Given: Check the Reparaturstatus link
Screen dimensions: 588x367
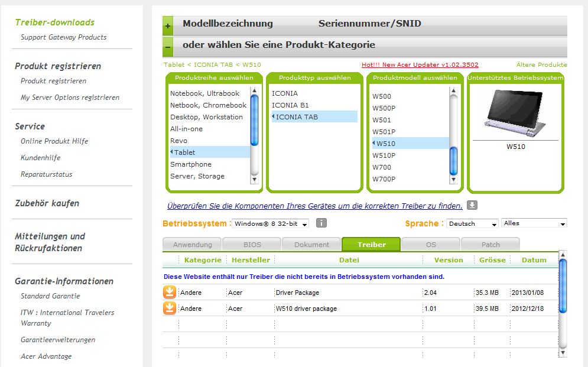Looking at the screenshot, I should [x=47, y=174].
